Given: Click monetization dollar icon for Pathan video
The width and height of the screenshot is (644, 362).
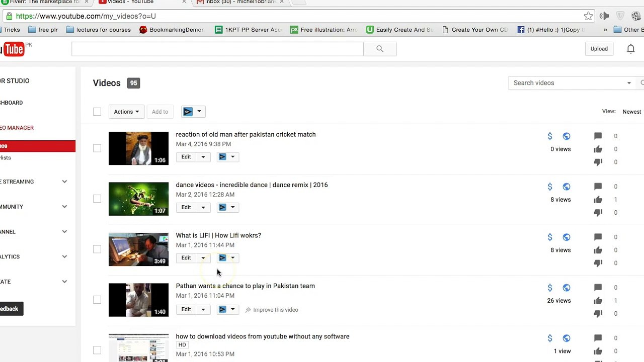Looking at the screenshot, I should pyautogui.click(x=550, y=288).
